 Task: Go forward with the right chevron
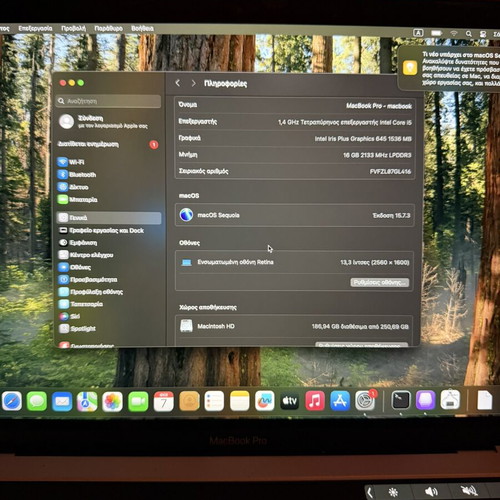(193, 83)
